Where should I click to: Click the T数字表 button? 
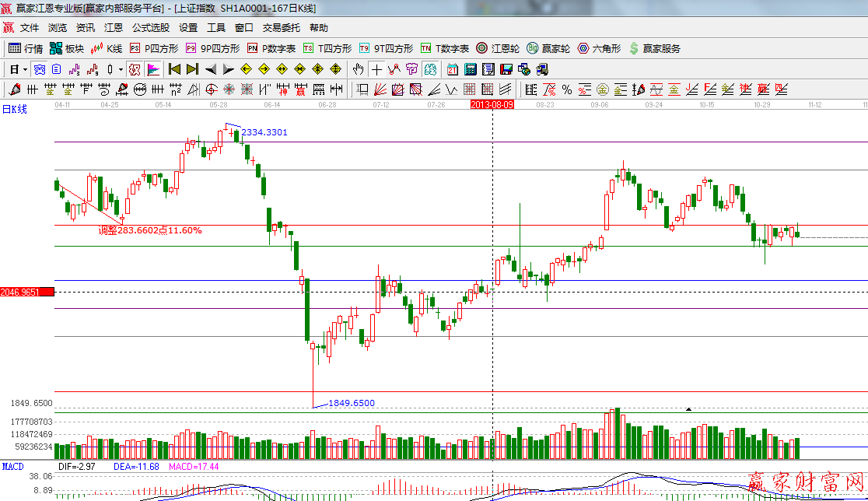point(446,48)
